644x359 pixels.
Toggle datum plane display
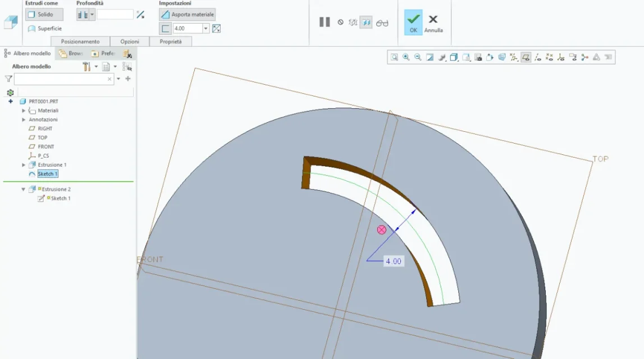click(x=526, y=57)
